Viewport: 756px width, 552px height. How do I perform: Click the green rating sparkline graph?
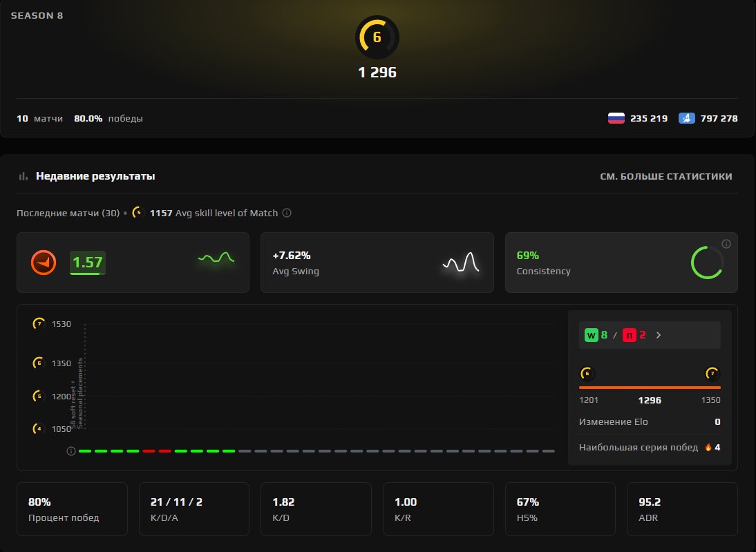click(x=216, y=258)
